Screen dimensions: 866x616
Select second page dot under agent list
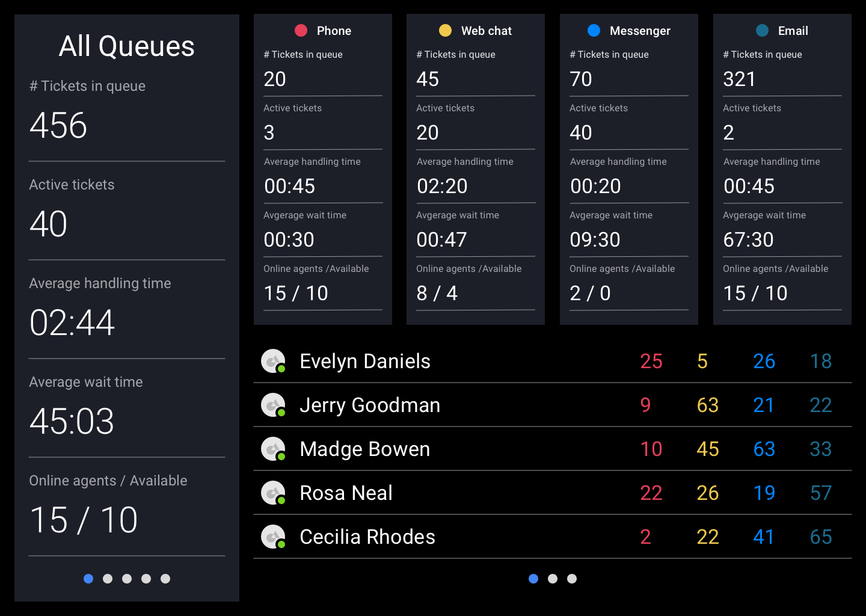(553, 579)
